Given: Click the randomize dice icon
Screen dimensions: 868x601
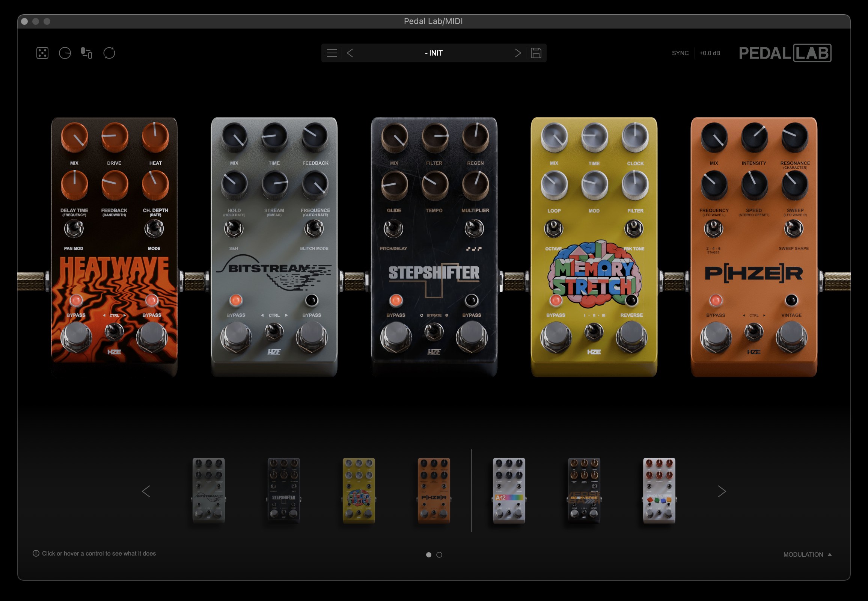Looking at the screenshot, I should point(42,53).
